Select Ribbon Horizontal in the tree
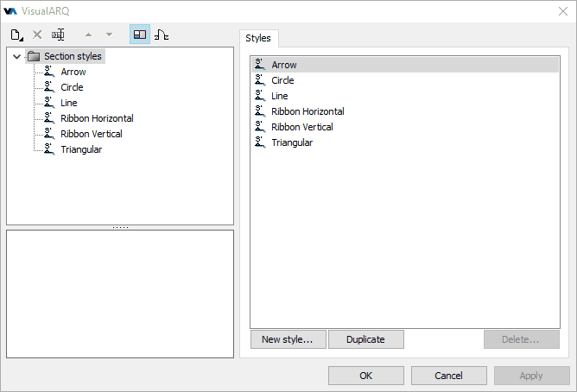 tap(97, 118)
